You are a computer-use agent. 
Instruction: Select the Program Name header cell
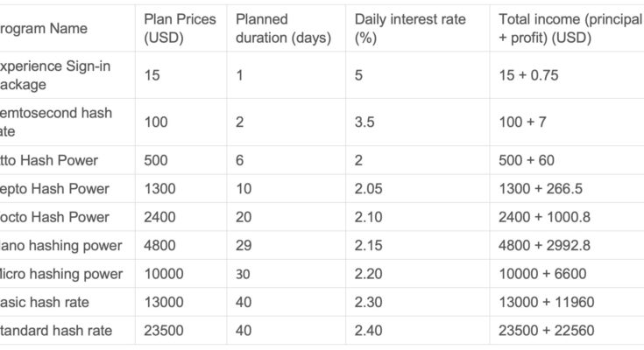pyautogui.click(x=44, y=28)
